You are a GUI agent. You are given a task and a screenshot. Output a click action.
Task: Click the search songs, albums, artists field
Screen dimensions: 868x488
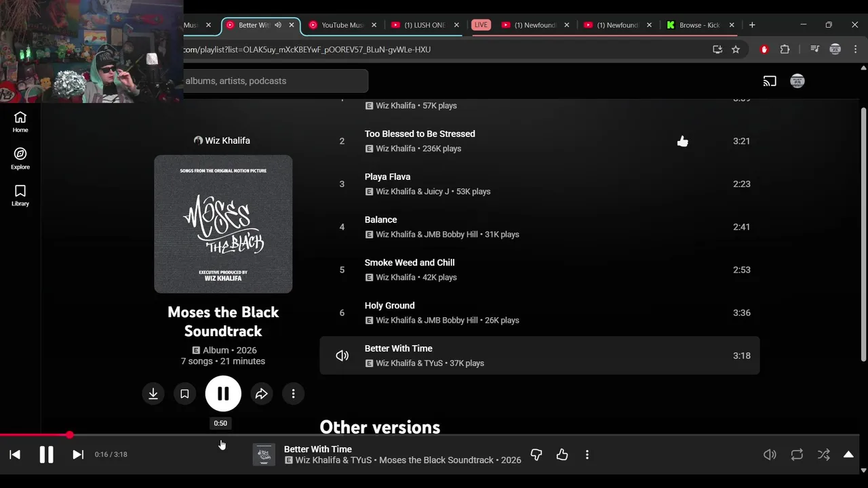click(x=275, y=81)
